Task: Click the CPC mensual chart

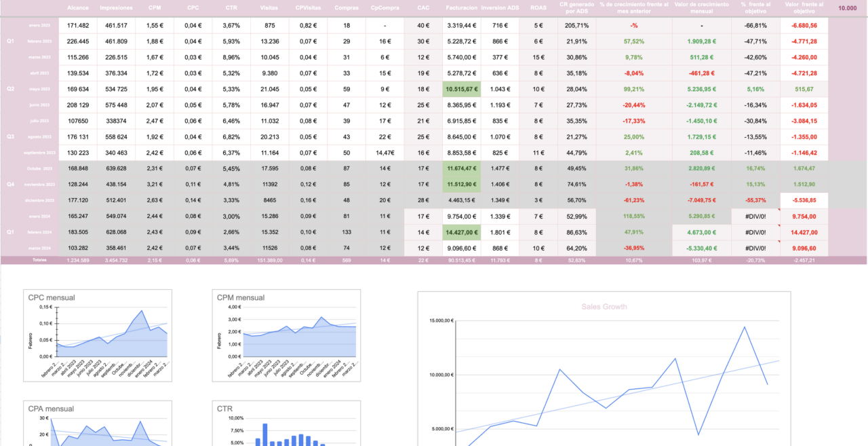Action: [x=98, y=335]
